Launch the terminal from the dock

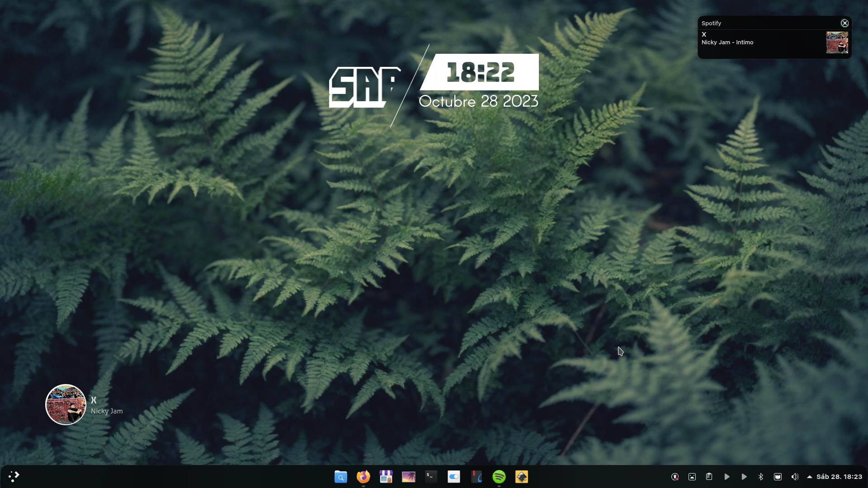[x=431, y=477]
